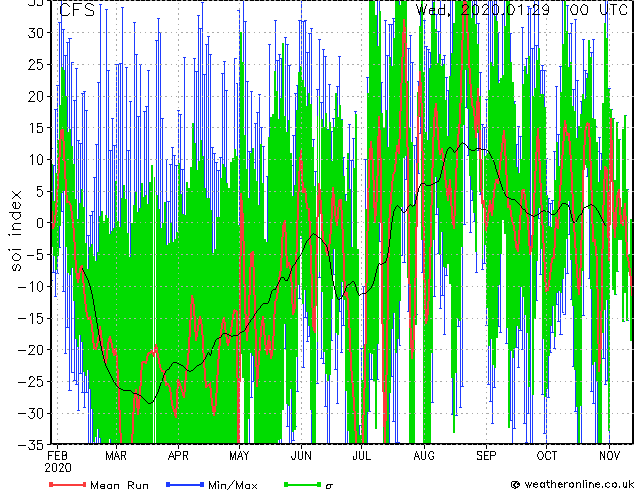
Task: Click the 20 y-axis value
Action: 36,96
